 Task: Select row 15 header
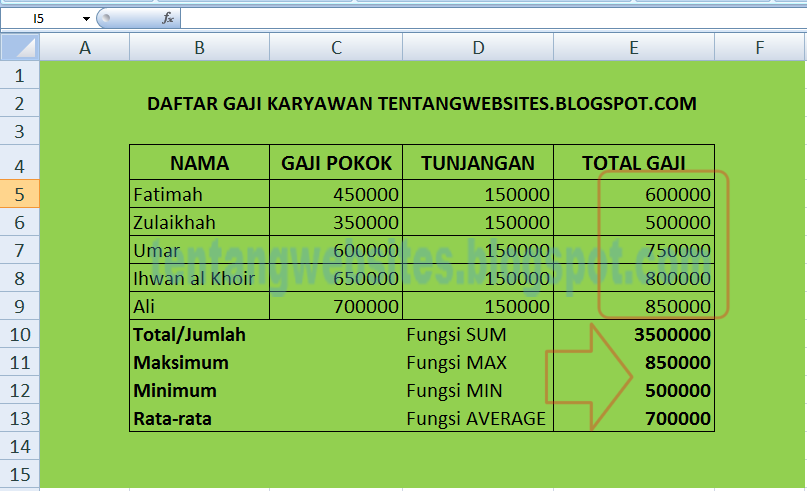[x=20, y=474]
